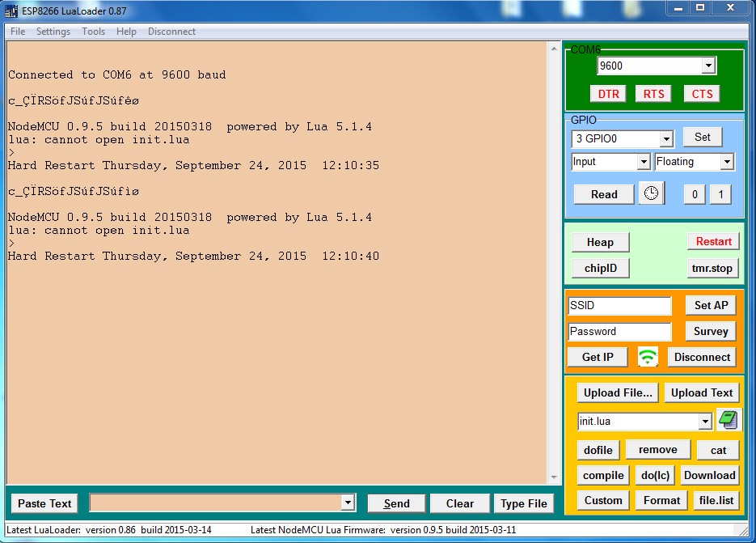Click the Format button
Screen dimensions: 756x543
point(662,501)
